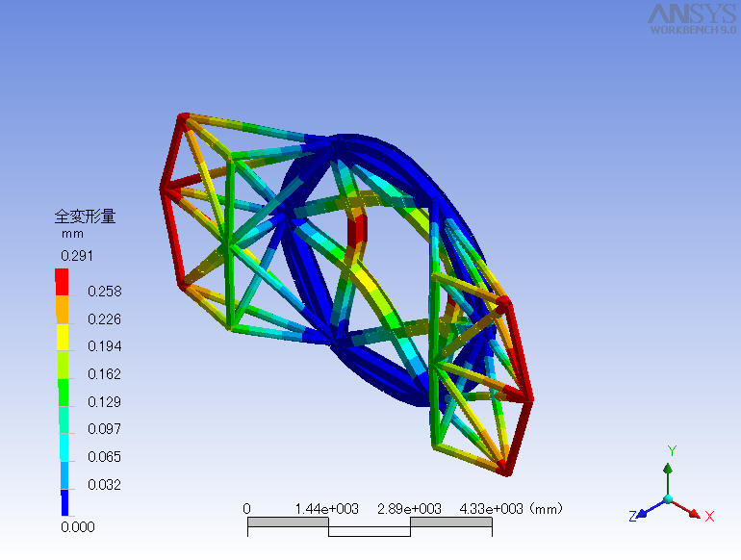Click the dark blue legend color band

64,502
